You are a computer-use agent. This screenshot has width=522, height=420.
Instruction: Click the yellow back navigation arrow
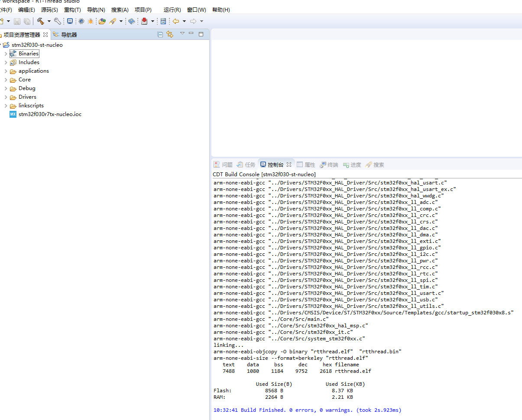[176, 21]
